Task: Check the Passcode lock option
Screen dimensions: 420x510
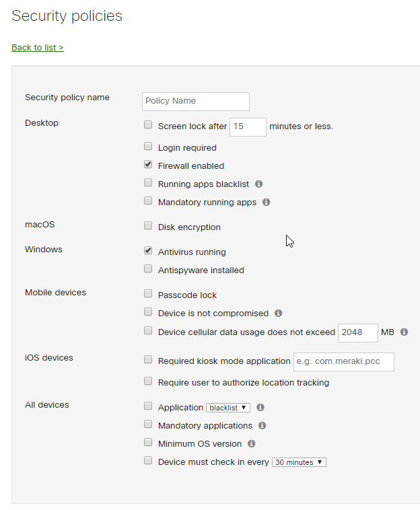Action: pos(148,293)
